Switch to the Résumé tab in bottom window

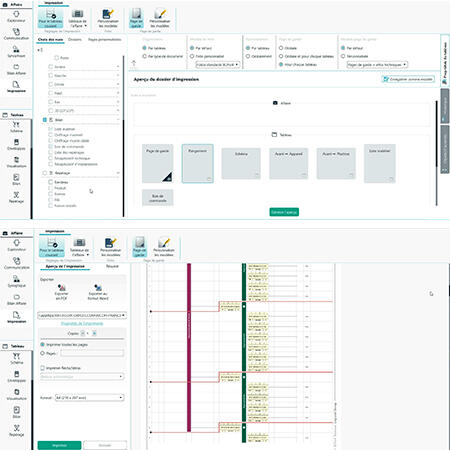tap(112, 266)
